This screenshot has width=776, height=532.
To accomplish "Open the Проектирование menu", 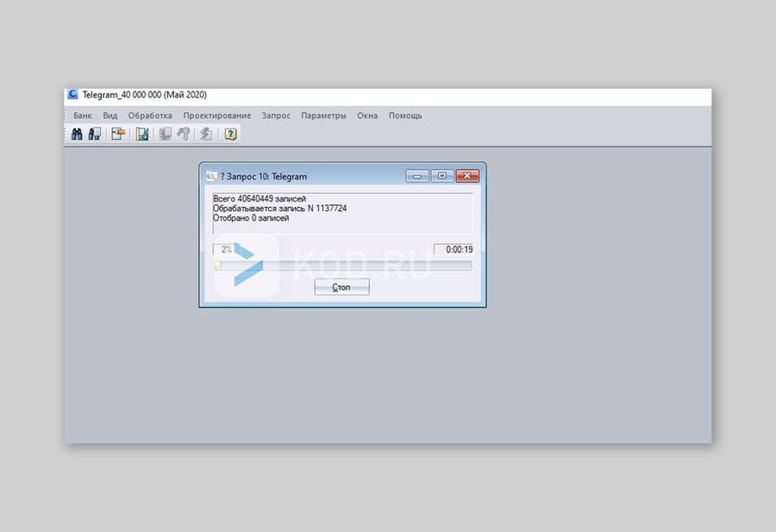I will [216, 116].
